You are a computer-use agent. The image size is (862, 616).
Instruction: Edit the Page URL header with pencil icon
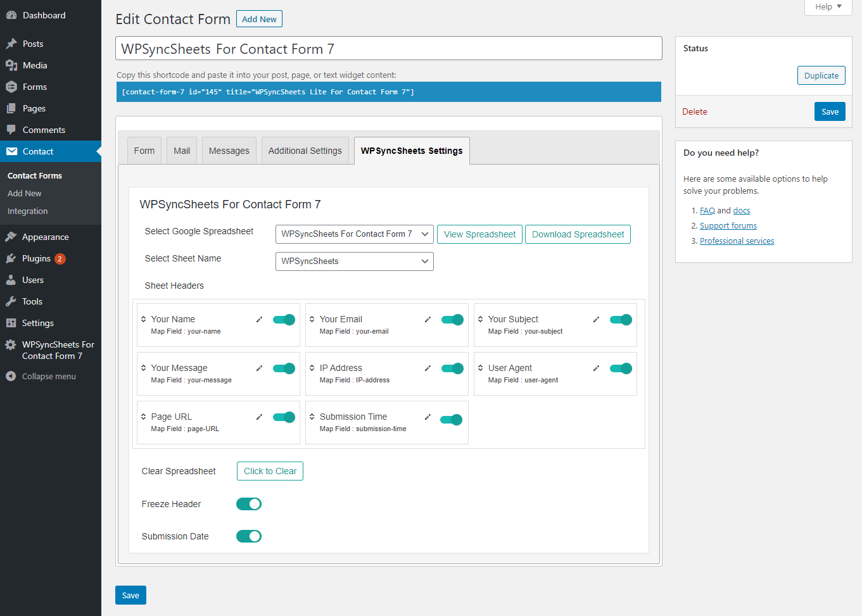[259, 417]
